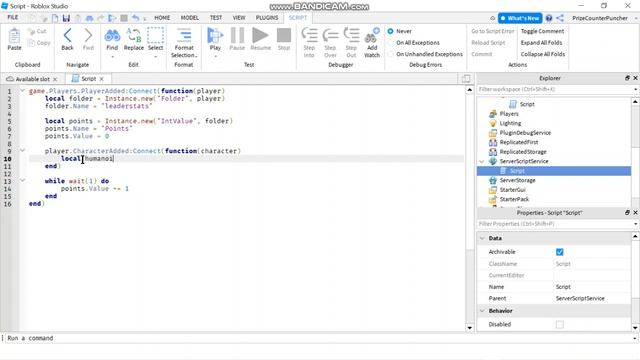Close the Script editor tab
This screenshot has width=640, height=360.
(102, 79)
